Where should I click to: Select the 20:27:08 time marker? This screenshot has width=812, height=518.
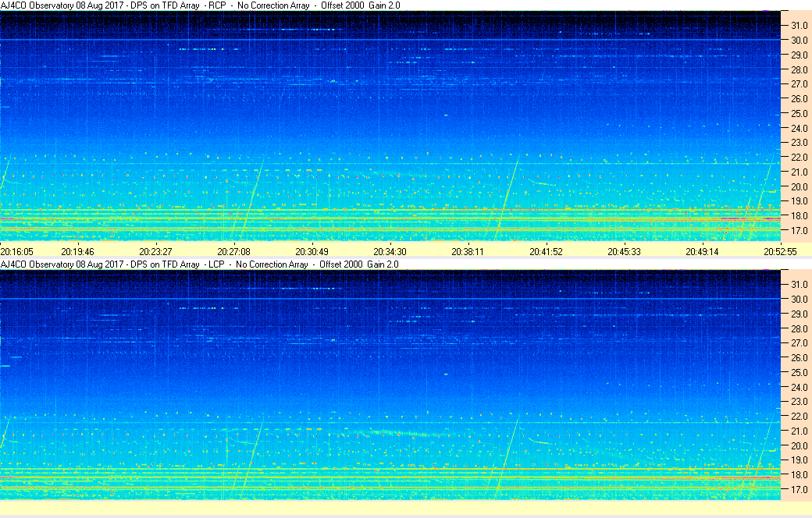click(x=233, y=251)
